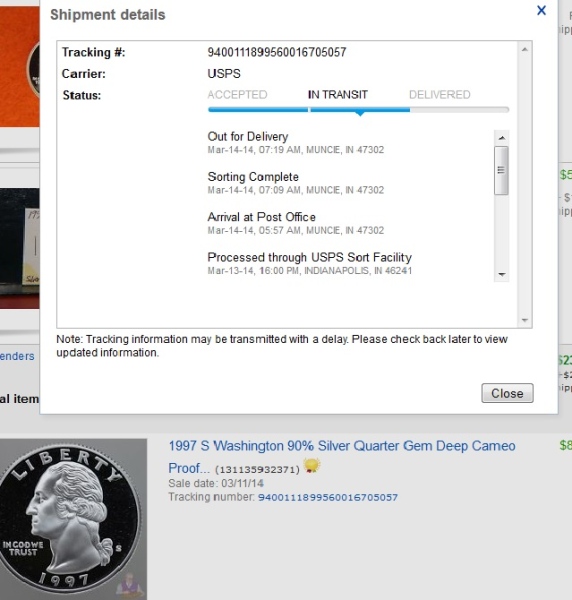
Task: Click the 1997 Washington quarter coin thumbnail
Action: click(73, 519)
